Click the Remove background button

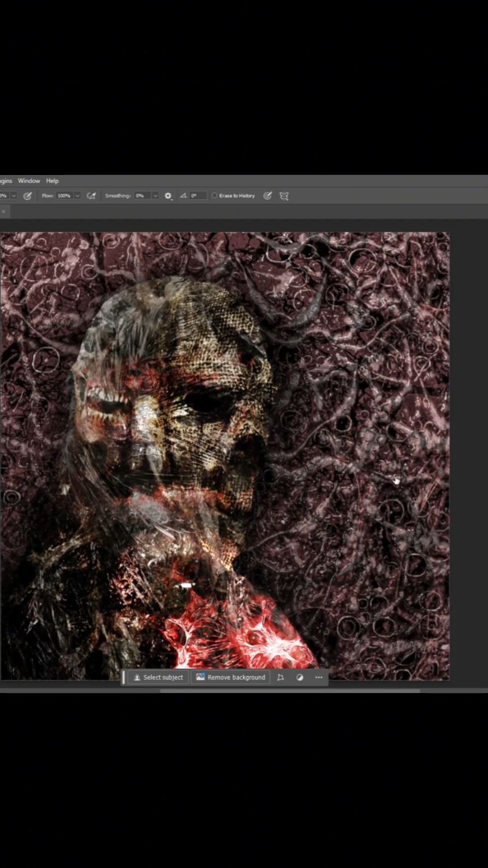point(230,677)
